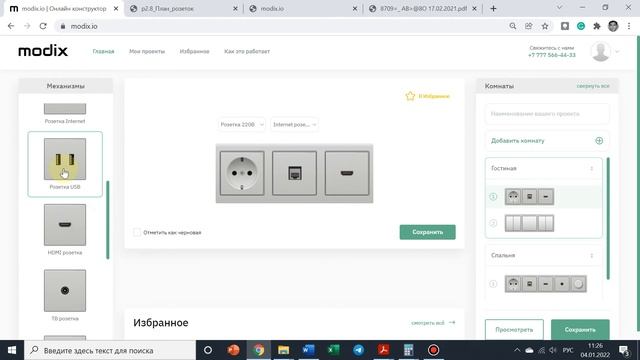The image size is (640, 360).
Task: Click the 'Просмотреть' button
Action: point(514,329)
